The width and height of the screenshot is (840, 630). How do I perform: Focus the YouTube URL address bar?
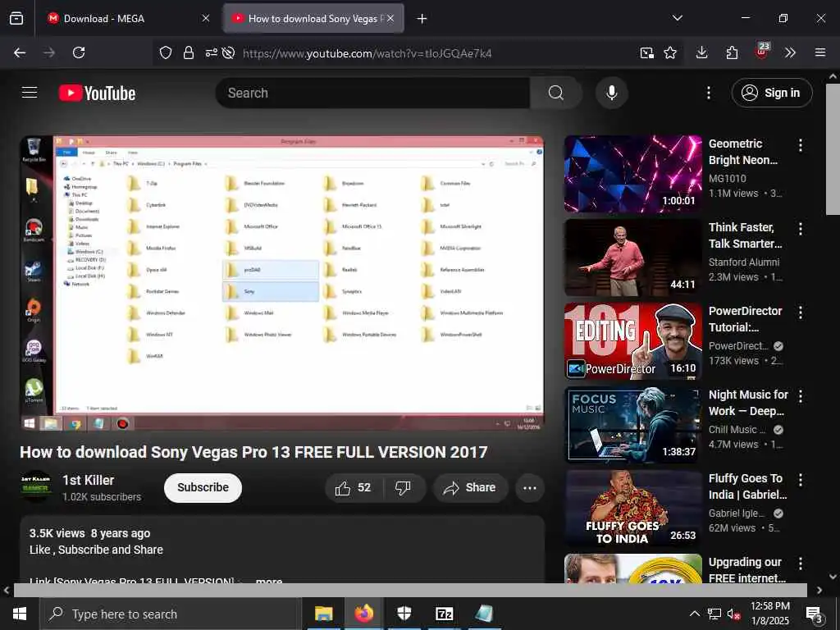tap(367, 53)
